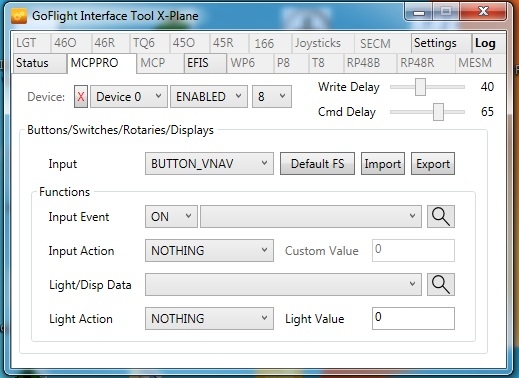Switch to the RP48B tab

[370, 63]
